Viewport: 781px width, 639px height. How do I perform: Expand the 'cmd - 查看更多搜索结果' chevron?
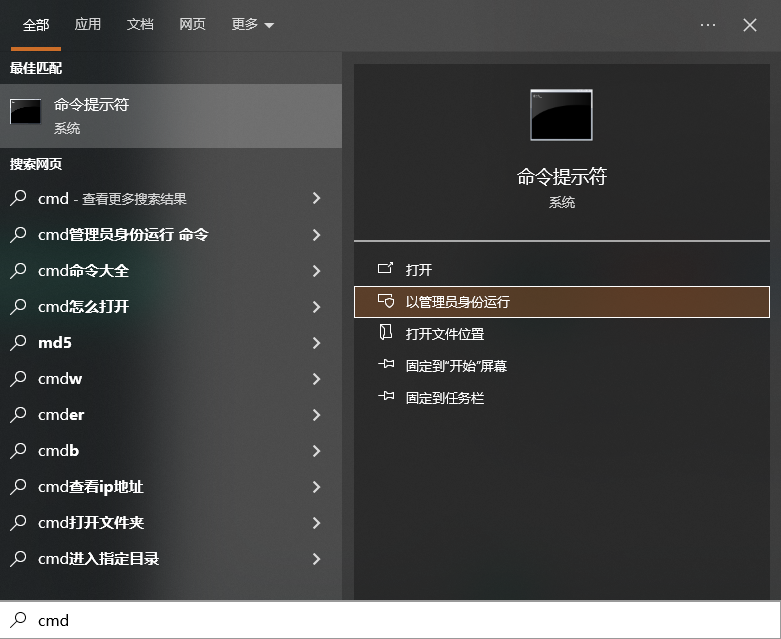point(316,198)
